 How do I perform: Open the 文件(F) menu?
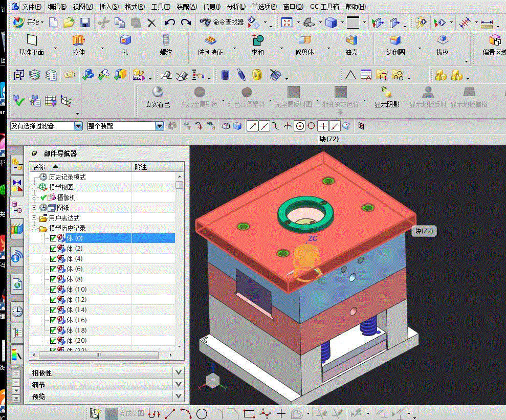click(31, 7)
